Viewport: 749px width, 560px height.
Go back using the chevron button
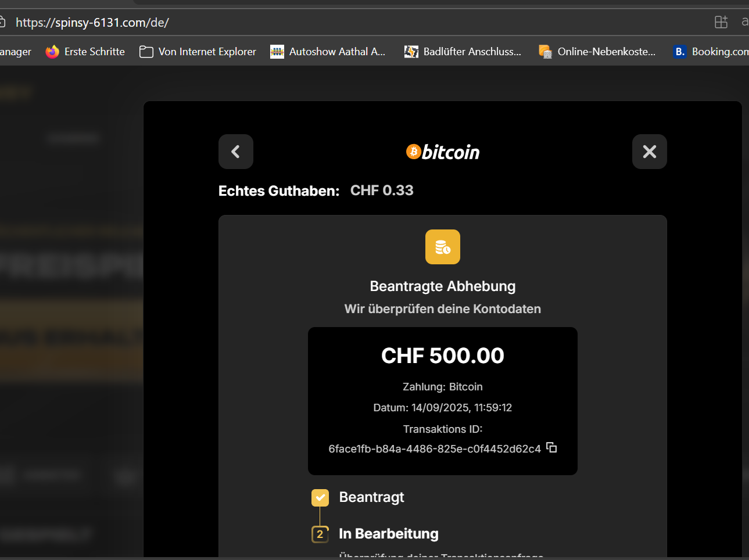pyautogui.click(x=235, y=152)
